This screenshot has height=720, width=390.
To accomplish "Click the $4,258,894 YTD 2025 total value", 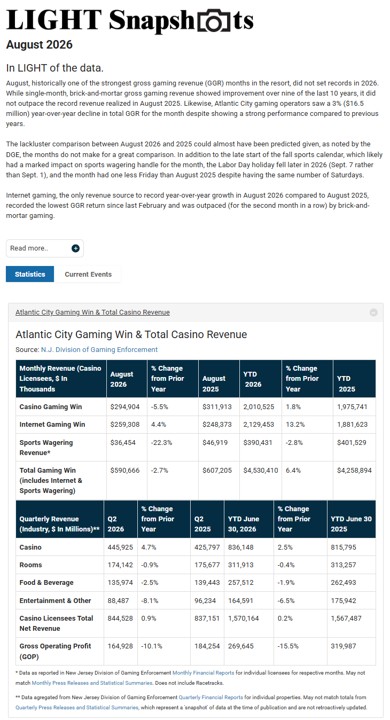I will click(x=354, y=470).
